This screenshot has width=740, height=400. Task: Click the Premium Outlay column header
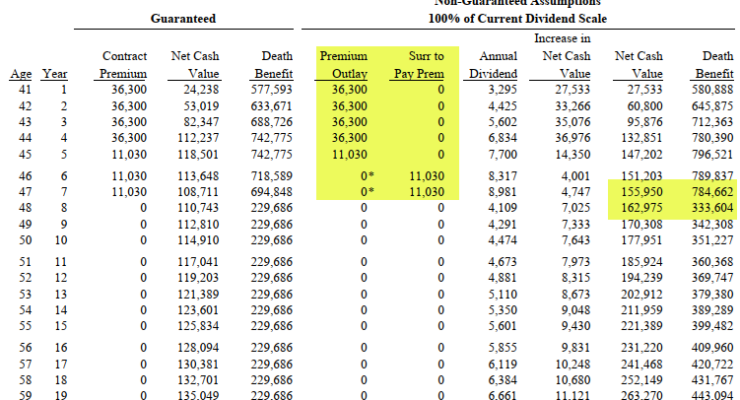point(344,65)
